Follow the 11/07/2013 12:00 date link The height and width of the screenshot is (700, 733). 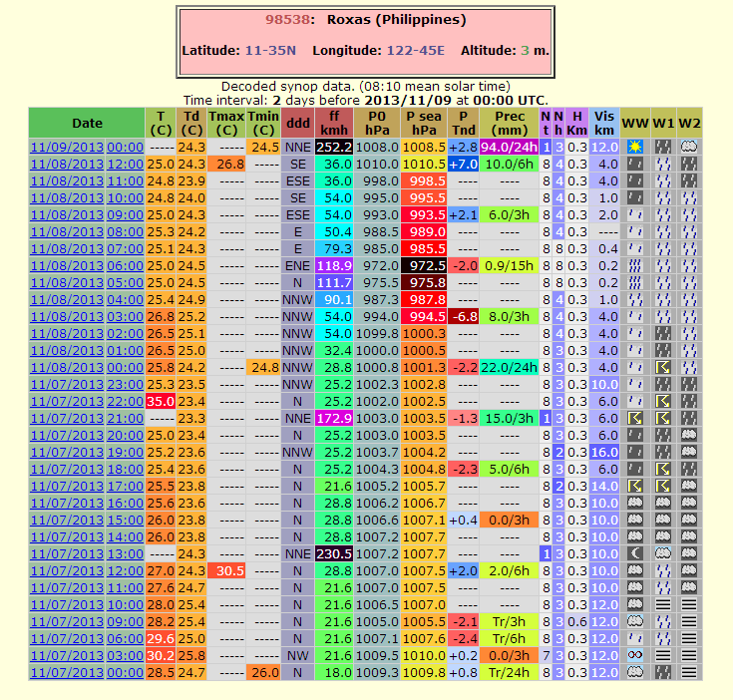tap(87, 570)
